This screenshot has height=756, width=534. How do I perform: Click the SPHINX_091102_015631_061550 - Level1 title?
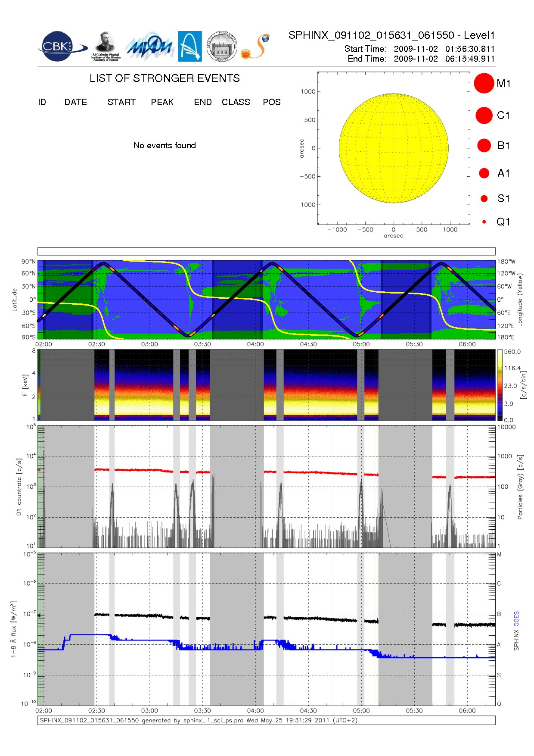[x=391, y=35]
